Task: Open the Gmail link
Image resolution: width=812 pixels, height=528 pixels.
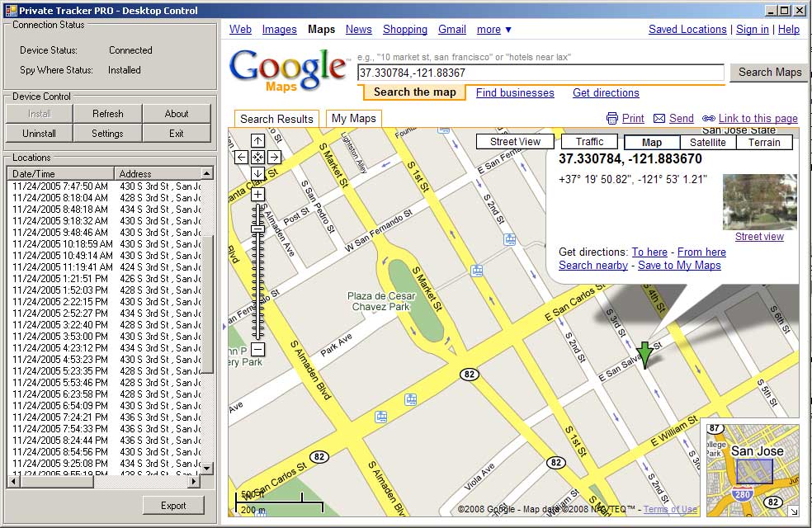Action: (x=452, y=30)
